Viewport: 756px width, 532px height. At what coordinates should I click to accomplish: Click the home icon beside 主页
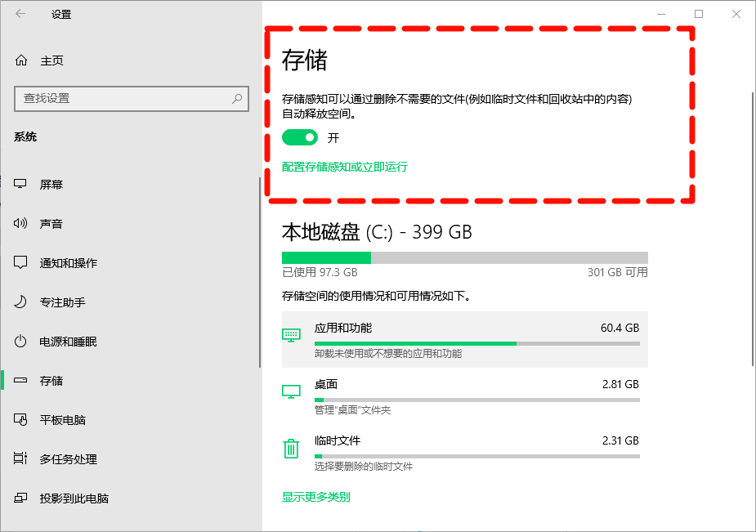coord(21,60)
